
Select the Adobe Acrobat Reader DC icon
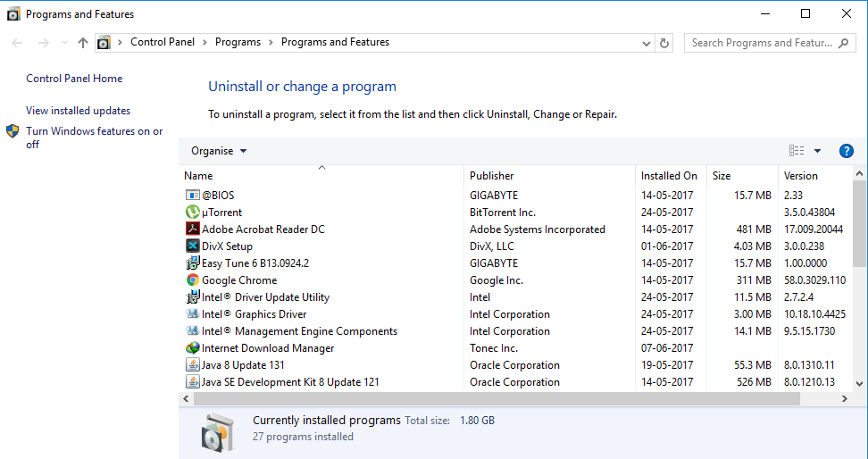[192, 229]
